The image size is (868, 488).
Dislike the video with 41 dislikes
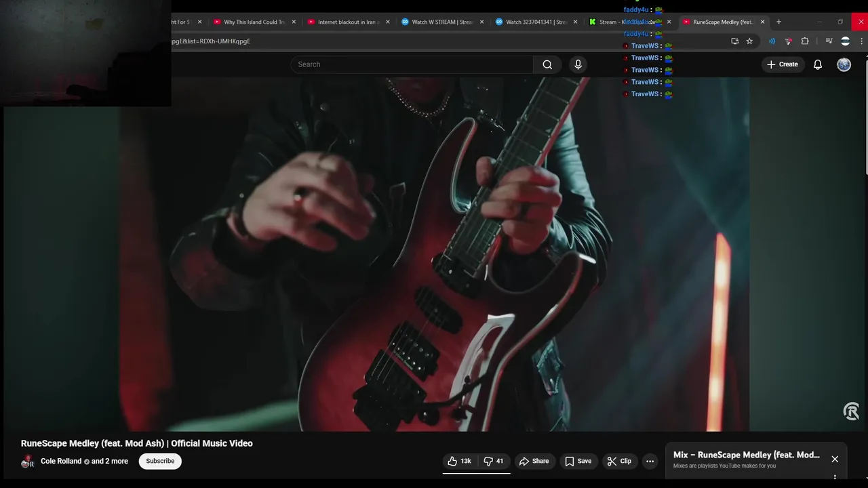coord(494,461)
